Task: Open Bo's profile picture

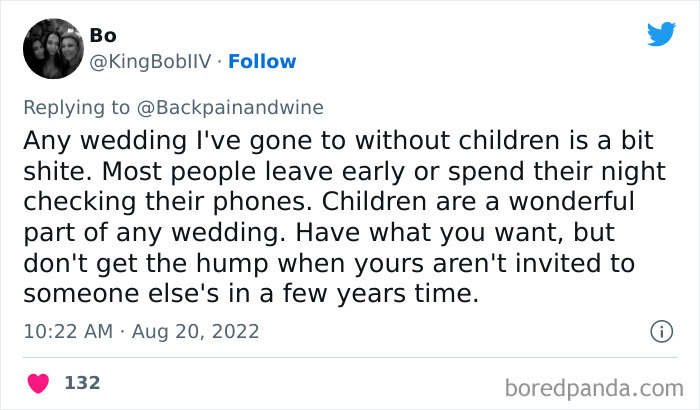Action: (50, 48)
